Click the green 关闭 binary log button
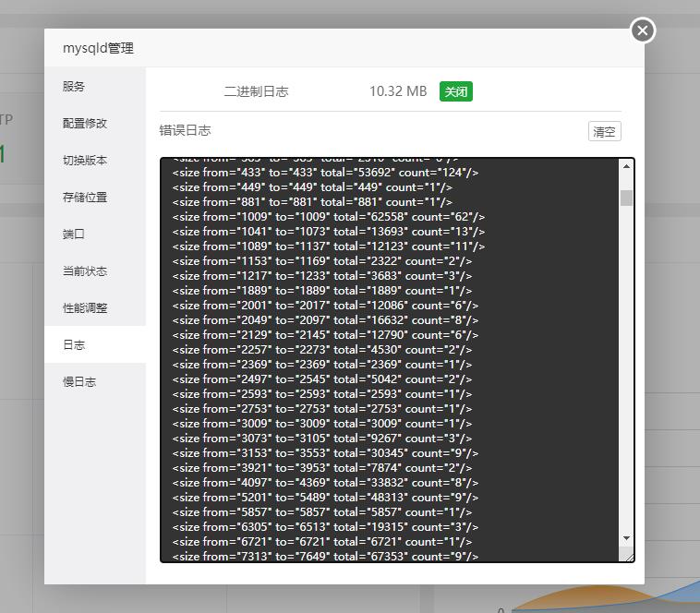This screenshot has height=613, width=700. pos(456,91)
